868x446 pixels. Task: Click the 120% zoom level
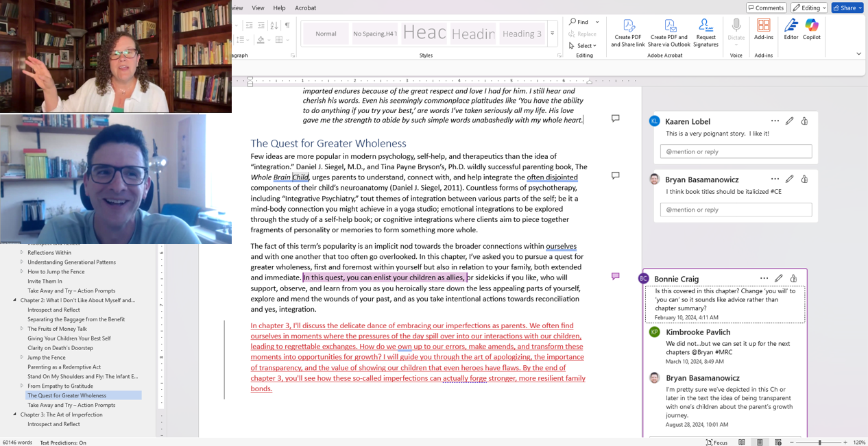858,443
